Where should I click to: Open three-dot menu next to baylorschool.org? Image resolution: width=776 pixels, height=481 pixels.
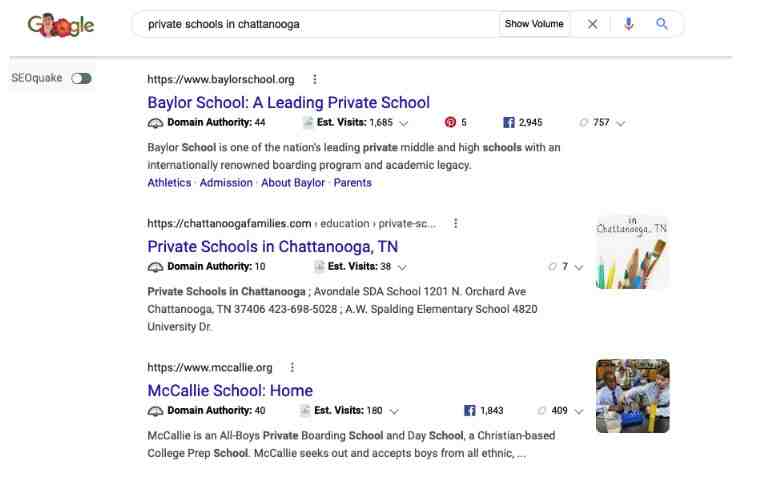click(316, 79)
